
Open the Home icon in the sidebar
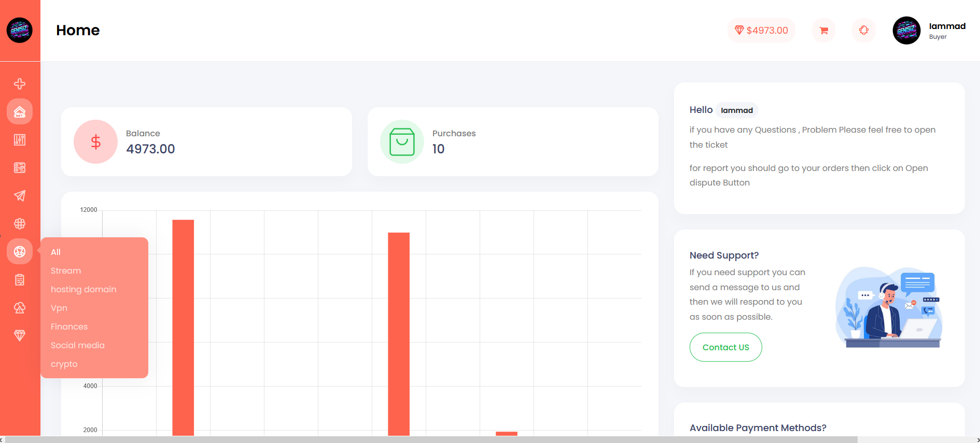coord(20,112)
